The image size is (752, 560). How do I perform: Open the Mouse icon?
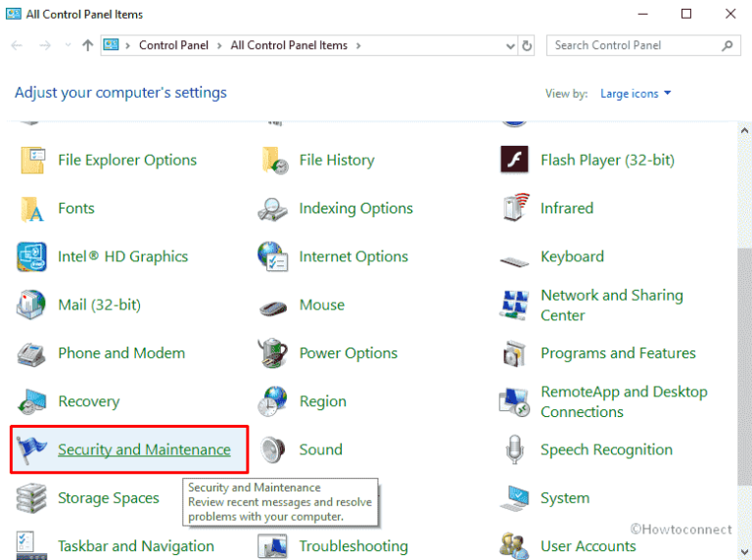[x=273, y=307]
